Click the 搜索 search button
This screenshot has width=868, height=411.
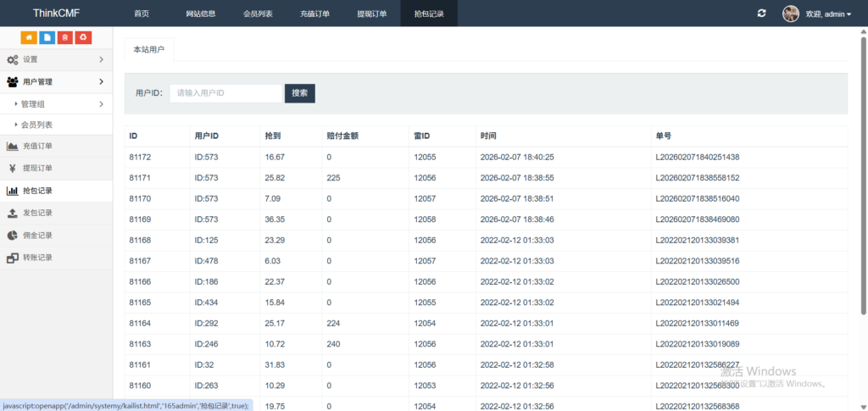(x=300, y=93)
